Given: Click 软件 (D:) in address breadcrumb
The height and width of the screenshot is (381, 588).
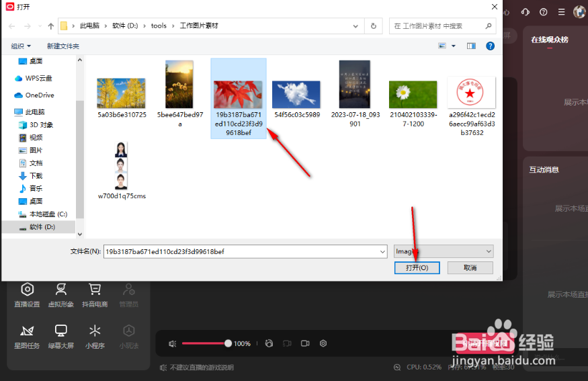Looking at the screenshot, I should point(125,26).
